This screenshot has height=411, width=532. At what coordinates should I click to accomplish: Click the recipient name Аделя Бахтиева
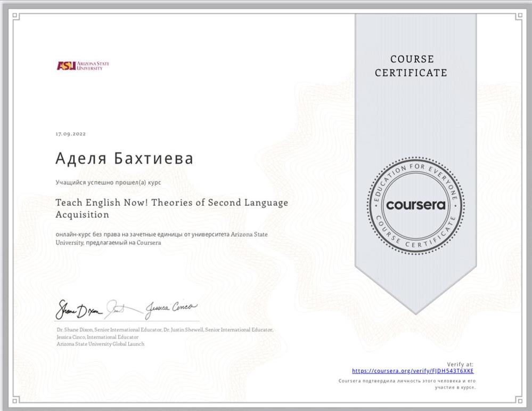[124, 158]
